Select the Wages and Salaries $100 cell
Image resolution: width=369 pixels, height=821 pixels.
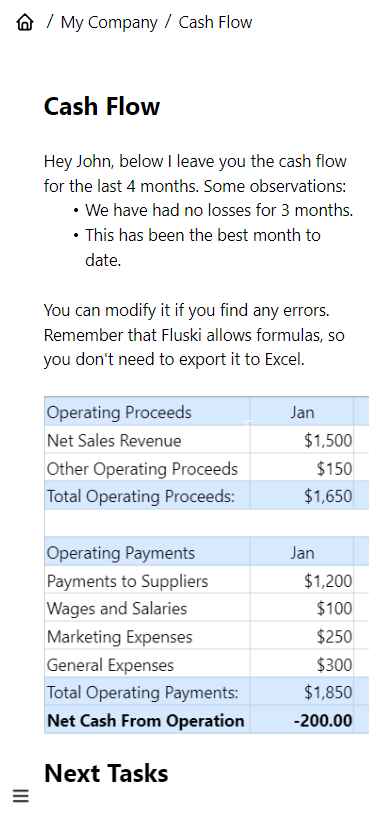[302, 608]
